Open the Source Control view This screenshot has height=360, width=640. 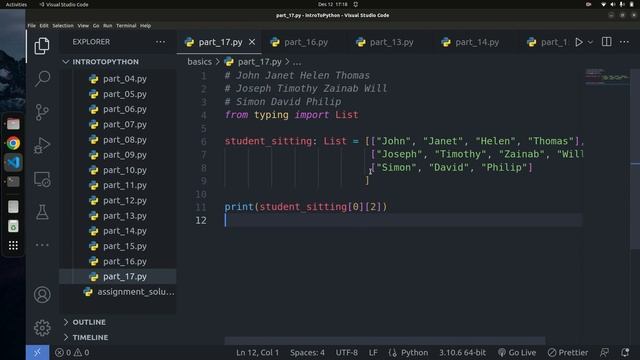coord(42,112)
